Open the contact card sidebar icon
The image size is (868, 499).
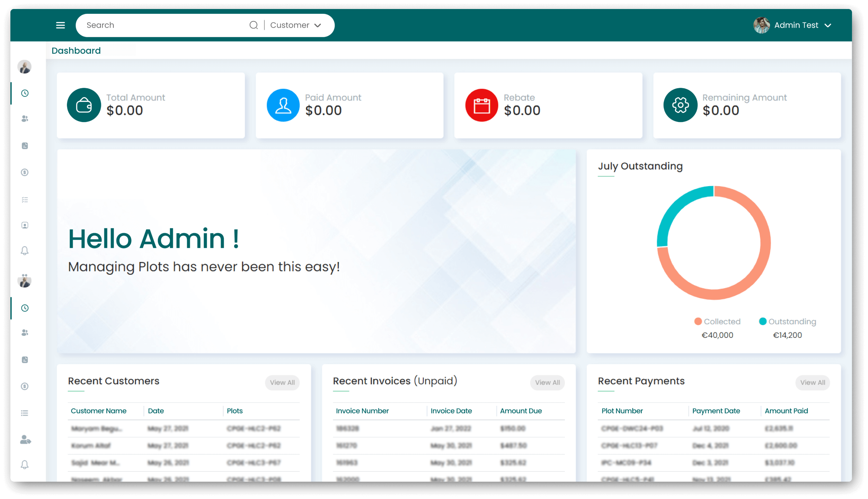[x=25, y=225]
